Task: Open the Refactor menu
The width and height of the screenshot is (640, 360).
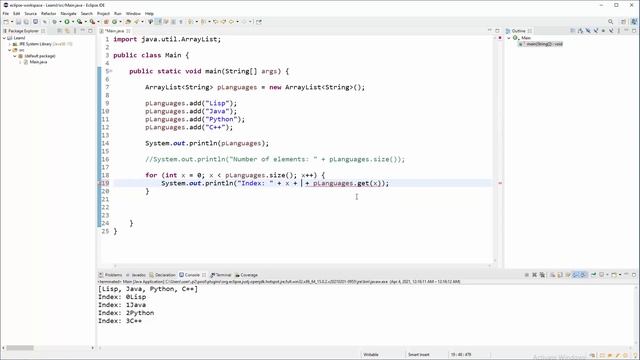Action: [49, 13]
